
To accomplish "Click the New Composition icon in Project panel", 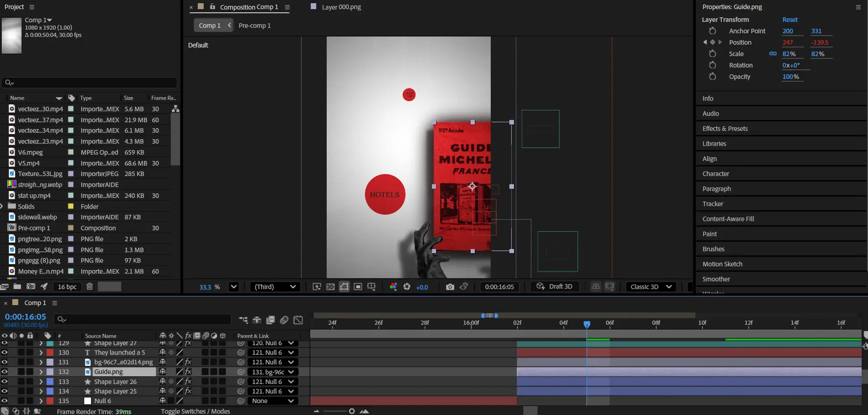I will 31,287.
